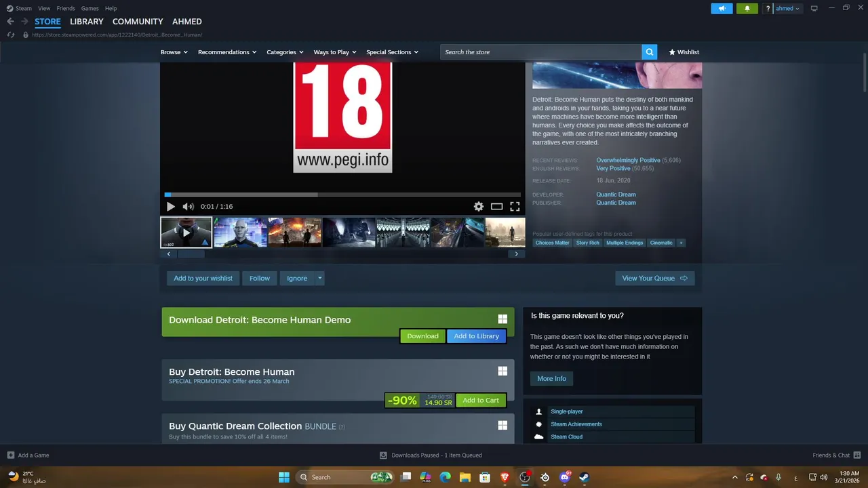This screenshot has height=488, width=868.
Task: Play the trailer video
Action: click(x=170, y=207)
